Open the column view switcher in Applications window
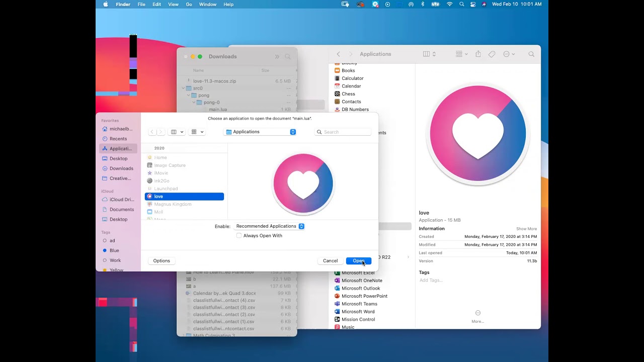644x362 pixels. tap(429, 54)
